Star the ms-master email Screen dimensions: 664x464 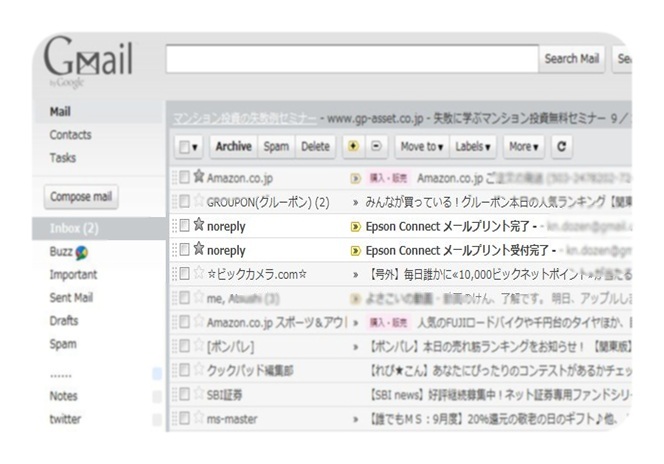199,417
